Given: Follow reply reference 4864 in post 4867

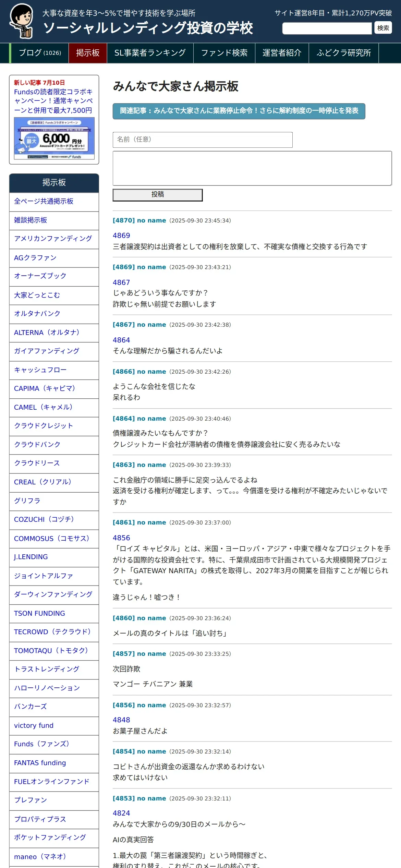Looking at the screenshot, I should [x=121, y=340].
